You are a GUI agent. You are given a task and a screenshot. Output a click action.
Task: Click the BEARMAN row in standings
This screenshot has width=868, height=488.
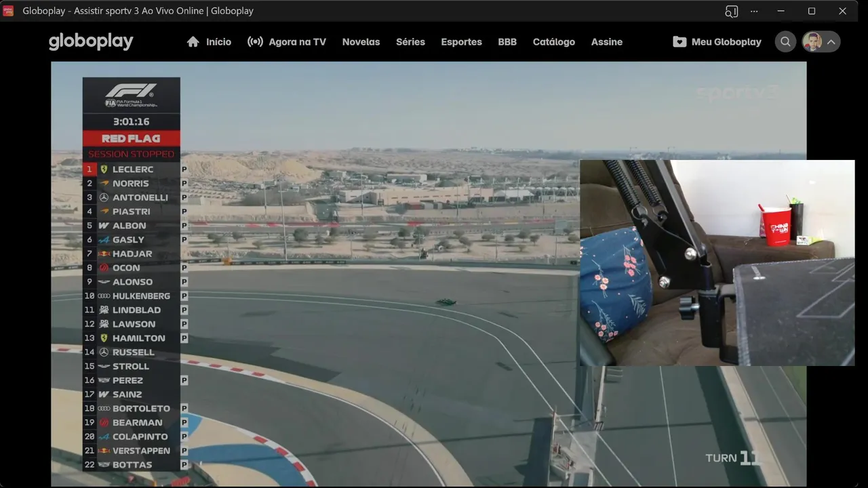coord(132,422)
